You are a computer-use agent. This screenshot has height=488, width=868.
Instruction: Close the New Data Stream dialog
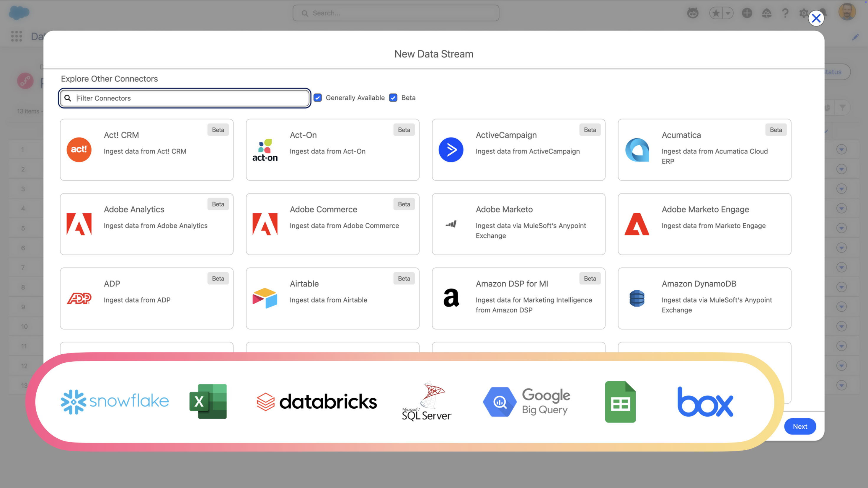point(816,18)
